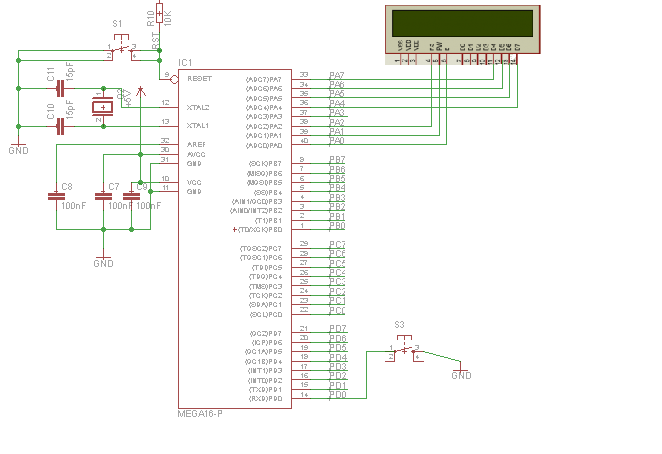Select the LCD display screen

tap(462, 23)
